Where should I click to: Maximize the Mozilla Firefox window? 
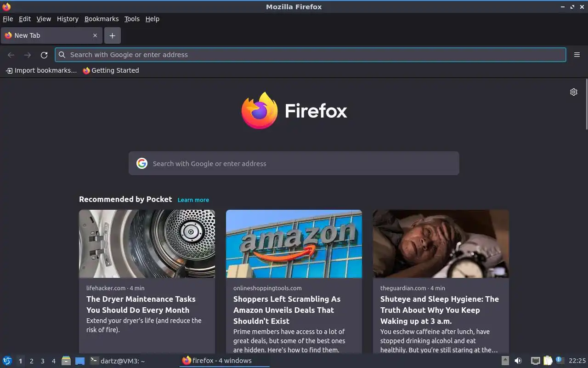tap(572, 7)
